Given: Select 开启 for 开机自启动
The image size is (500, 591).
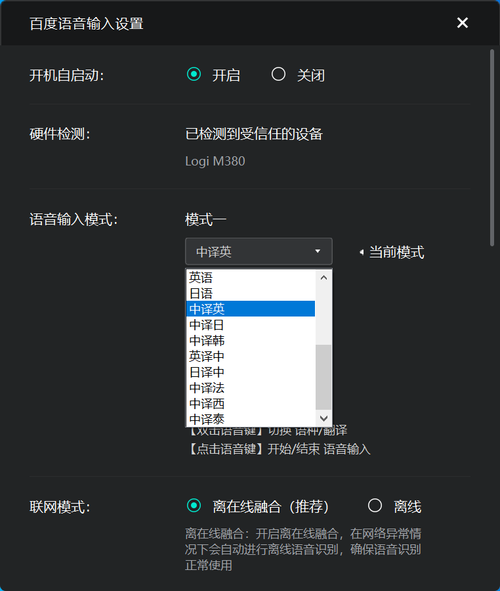Looking at the screenshot, I should pyautogui.click(x=194, y=74).
